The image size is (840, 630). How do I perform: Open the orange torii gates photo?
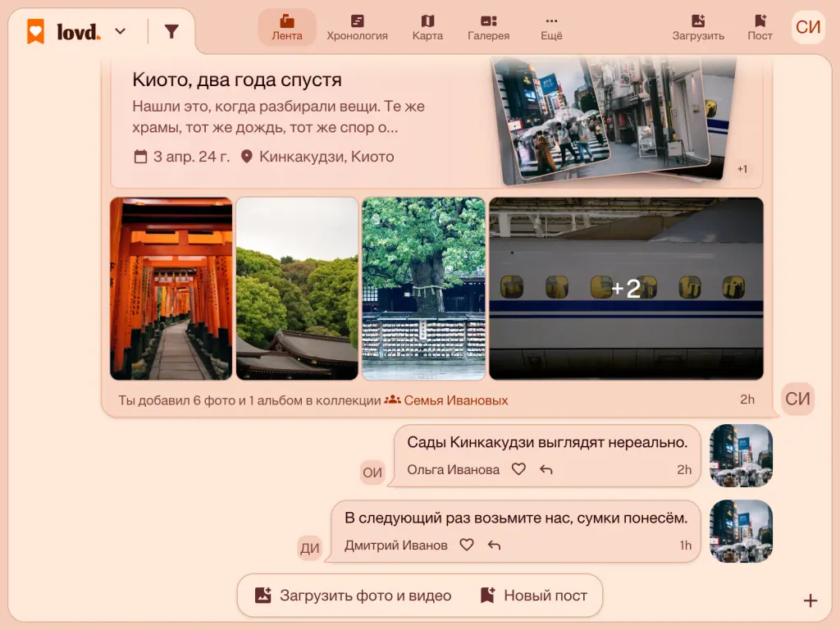171,288
